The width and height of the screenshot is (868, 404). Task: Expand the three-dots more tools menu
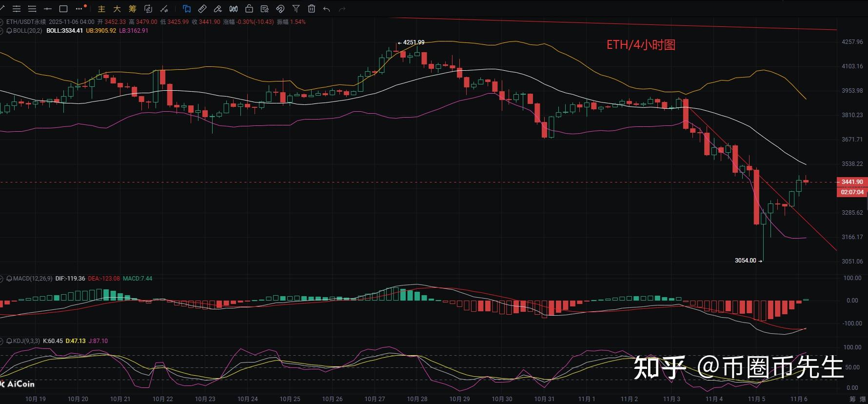[x=79, y=9]
